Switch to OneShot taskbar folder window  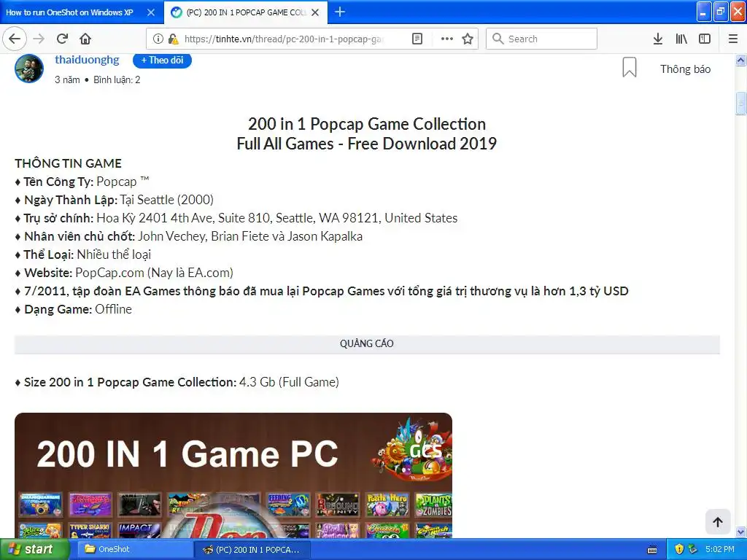click(x=133, y=549)
